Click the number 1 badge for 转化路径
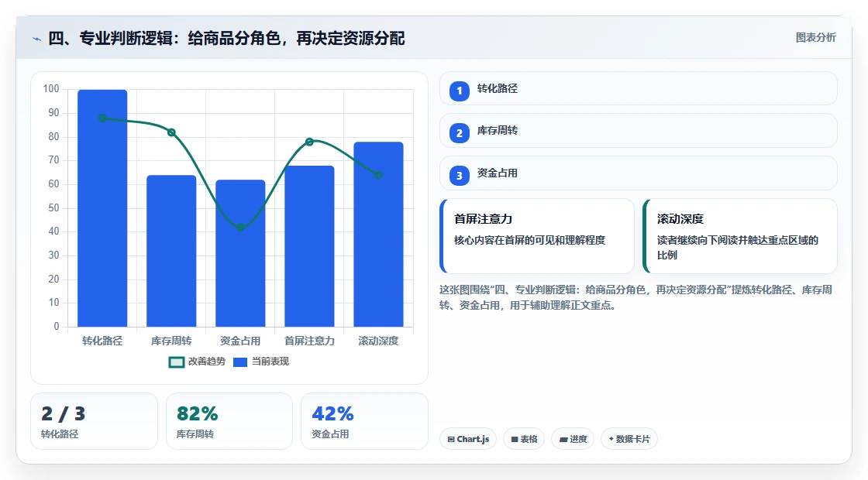 [459, 91]
